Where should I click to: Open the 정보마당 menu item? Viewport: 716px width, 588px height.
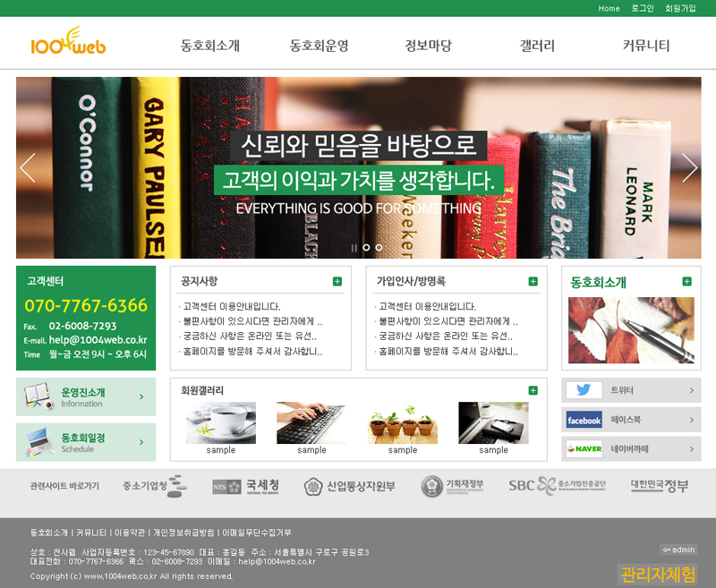pyautogui.click(x=428, y=46)
